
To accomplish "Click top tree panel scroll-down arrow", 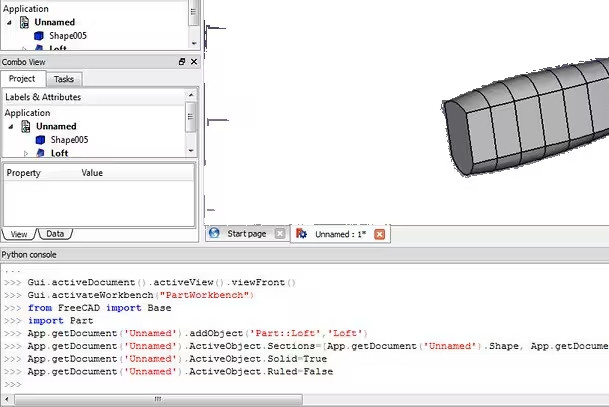I will click(194, 43).
